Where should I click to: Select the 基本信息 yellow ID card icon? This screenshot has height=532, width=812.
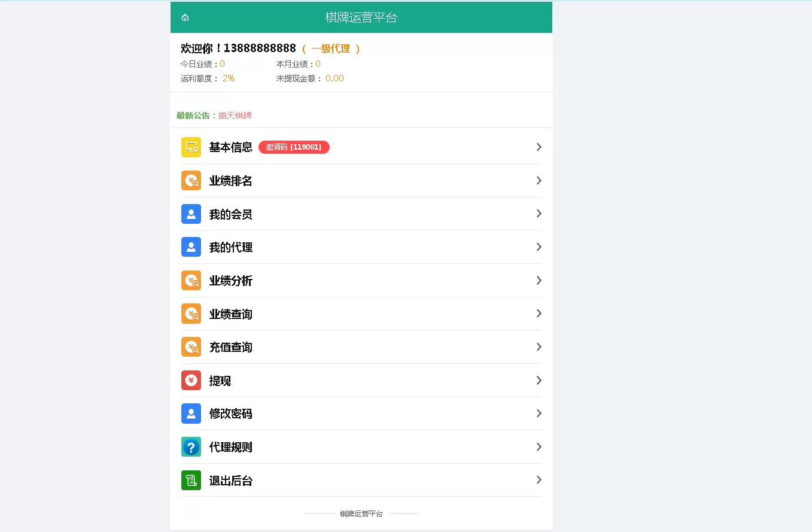pos(191,147)
